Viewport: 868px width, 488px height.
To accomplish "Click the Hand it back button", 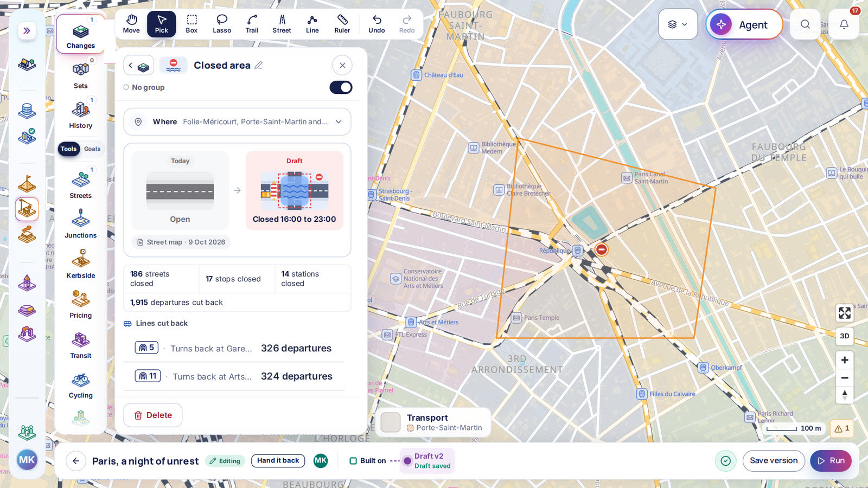I will point(278,461).
